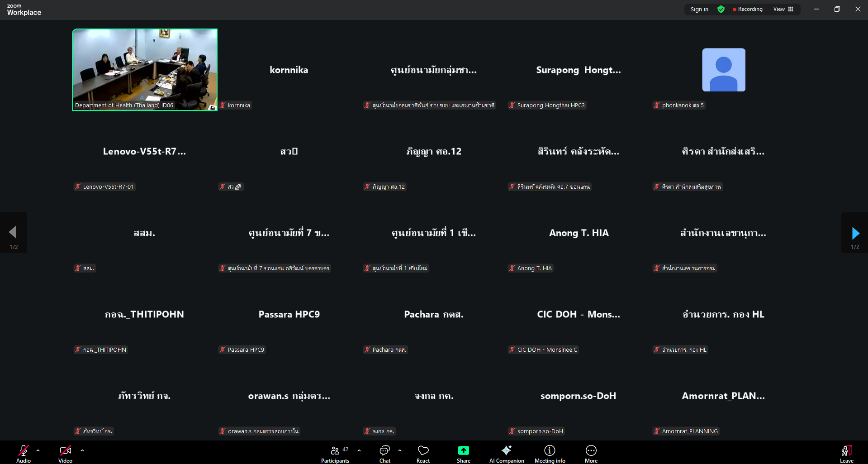Expand video options arrow next to Video
Image resolution: width=868 pixels, height=464 pixels.
click(x=82, y=450)
